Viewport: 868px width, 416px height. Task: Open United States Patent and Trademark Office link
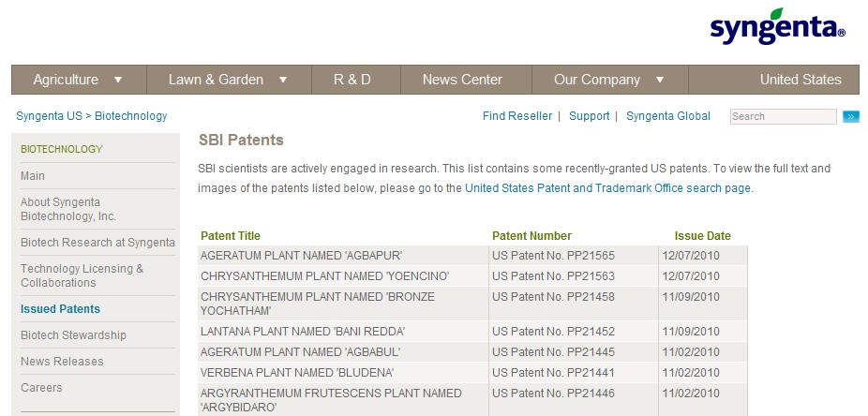pyautogui.click(x=607, y=187)
